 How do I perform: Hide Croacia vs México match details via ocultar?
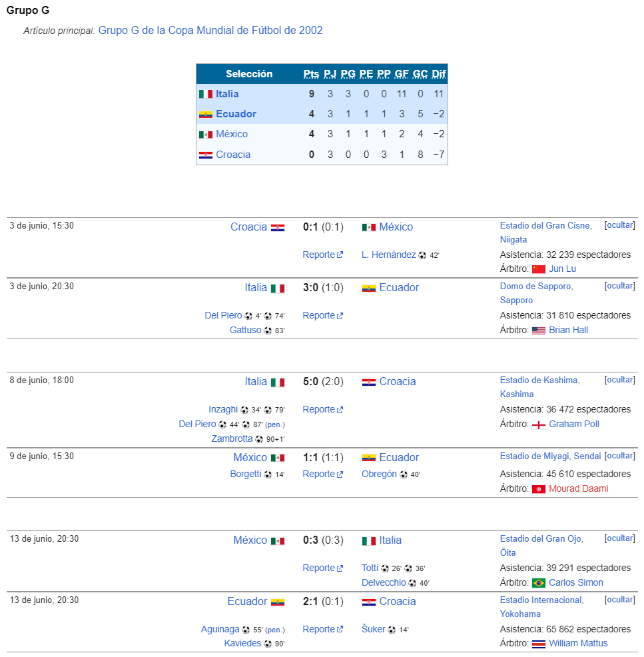(x=620, y=225)
